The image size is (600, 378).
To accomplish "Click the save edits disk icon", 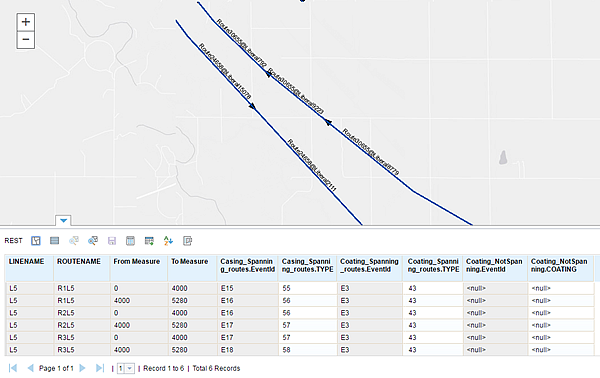I will [x=112, y=241].
